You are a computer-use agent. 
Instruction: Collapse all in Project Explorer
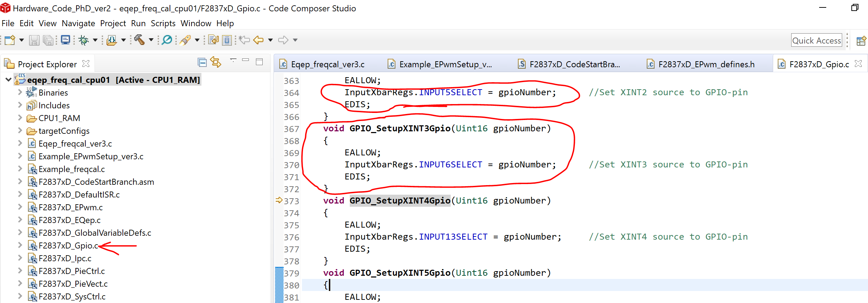(202, 63)
